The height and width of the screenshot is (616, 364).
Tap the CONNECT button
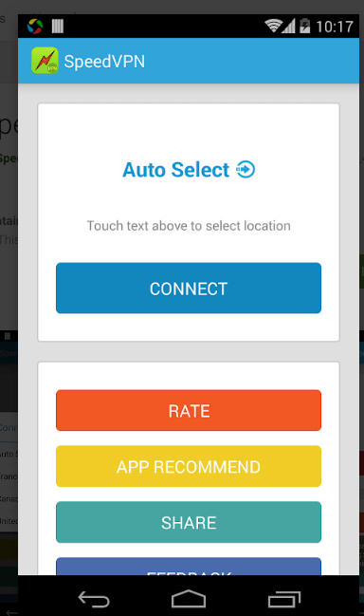click(189, 288)
